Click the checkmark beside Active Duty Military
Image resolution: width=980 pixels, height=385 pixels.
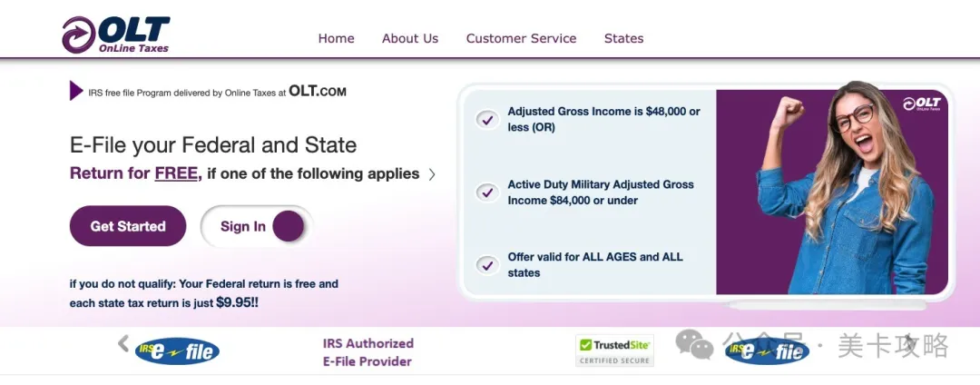click(487, 192)
